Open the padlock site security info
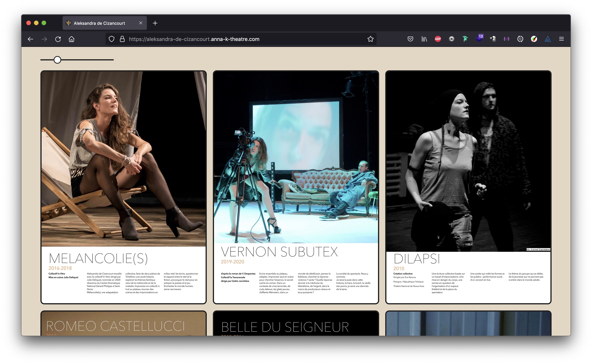This screenshot has width=592, height=364. 122,39
